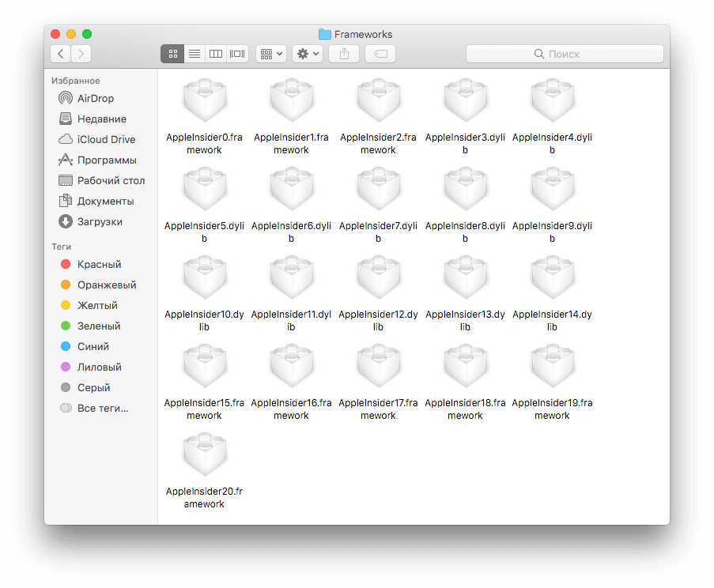Screen dimensions: 714x588
Task: Select the AppleInsider14.dylib file icon
Action: tap(553, 277)
